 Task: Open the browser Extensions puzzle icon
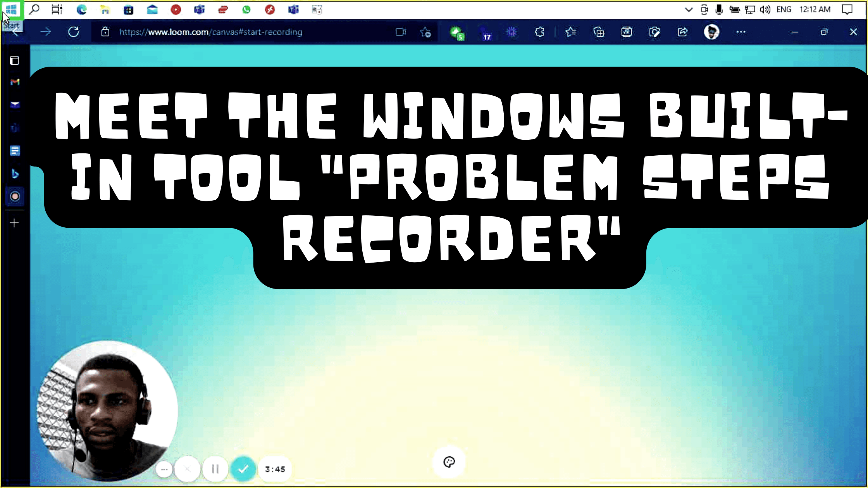539,32
